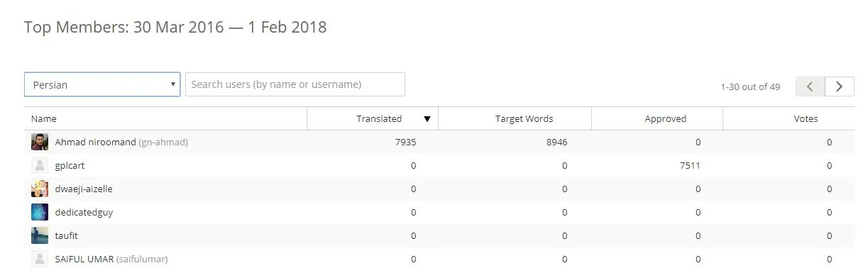Open taufit's profile avatar
This screenshot has height=268, width=868.
(x=40, y=235)
